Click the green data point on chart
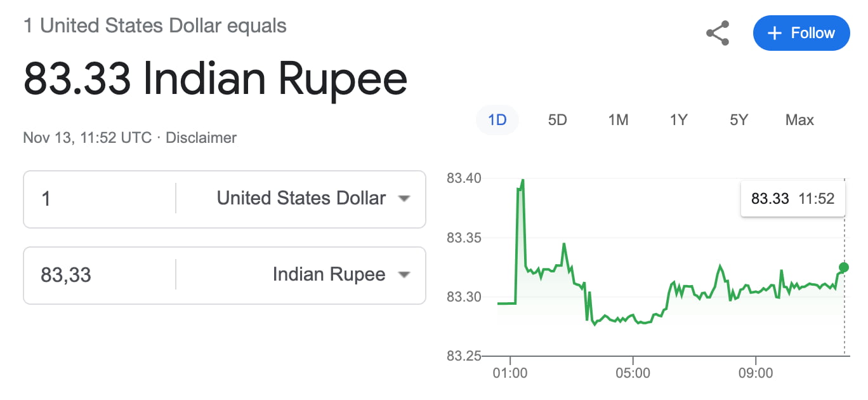The image size is (868, 400). click(844, 267)
